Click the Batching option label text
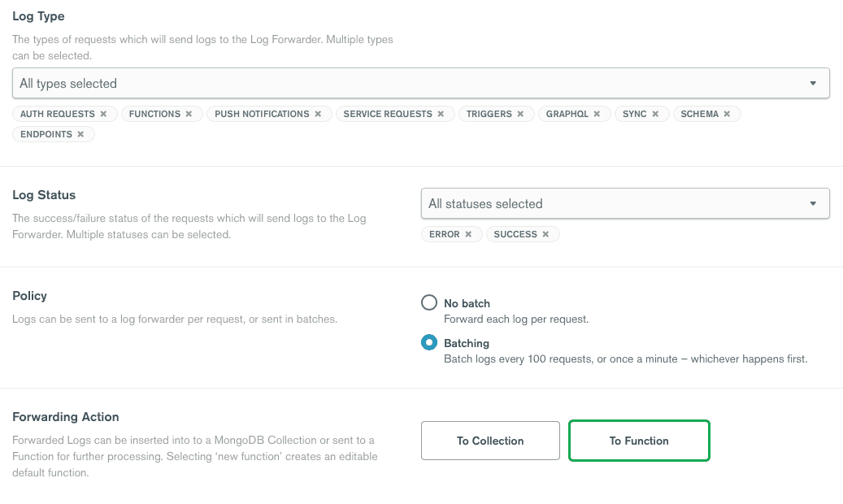This screenshot has height=504, width=843. (x=467, y=343)
